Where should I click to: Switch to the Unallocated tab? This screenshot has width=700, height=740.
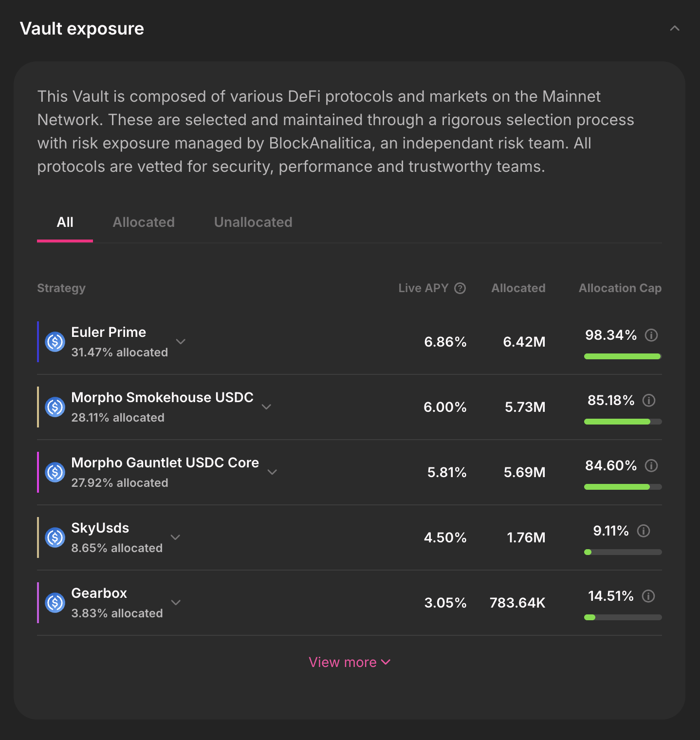pos(253,222)
